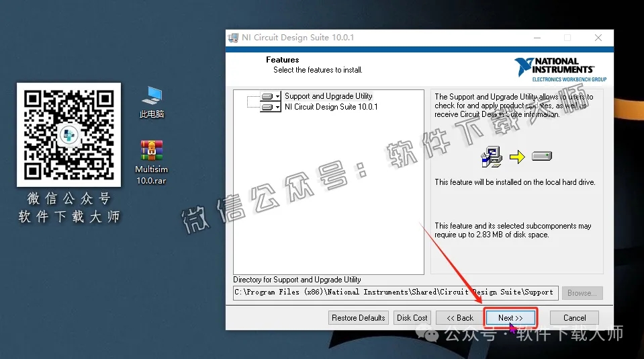
Task: Click the installation directory path field
Action: tap(396, 292)
